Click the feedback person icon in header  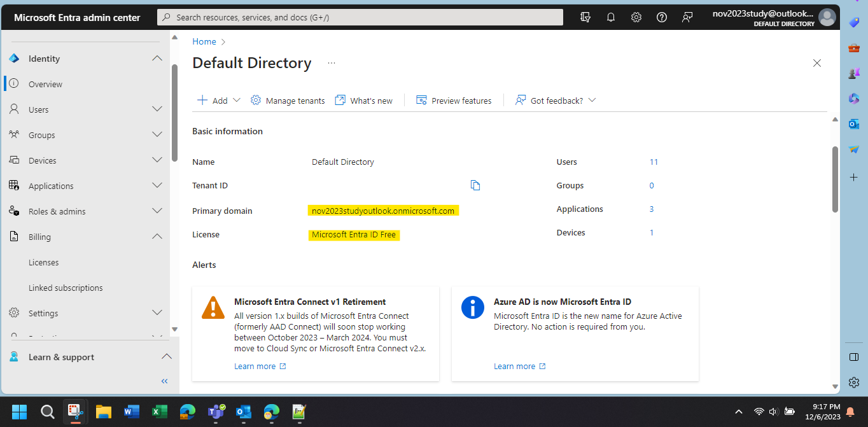(x=687, y=17)
